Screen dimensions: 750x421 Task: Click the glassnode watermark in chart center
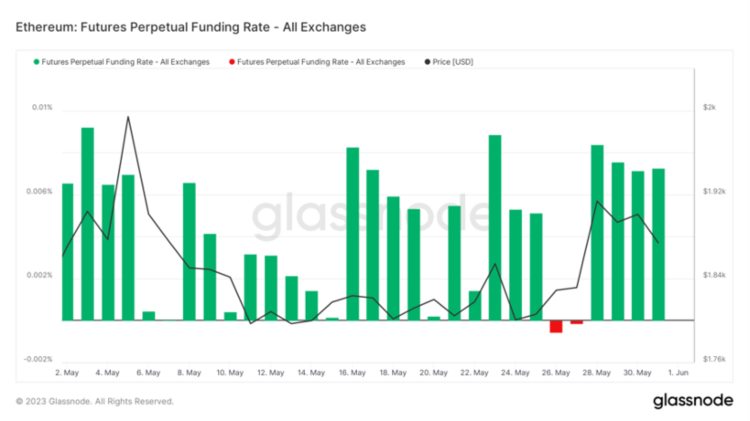click(370, 216)
